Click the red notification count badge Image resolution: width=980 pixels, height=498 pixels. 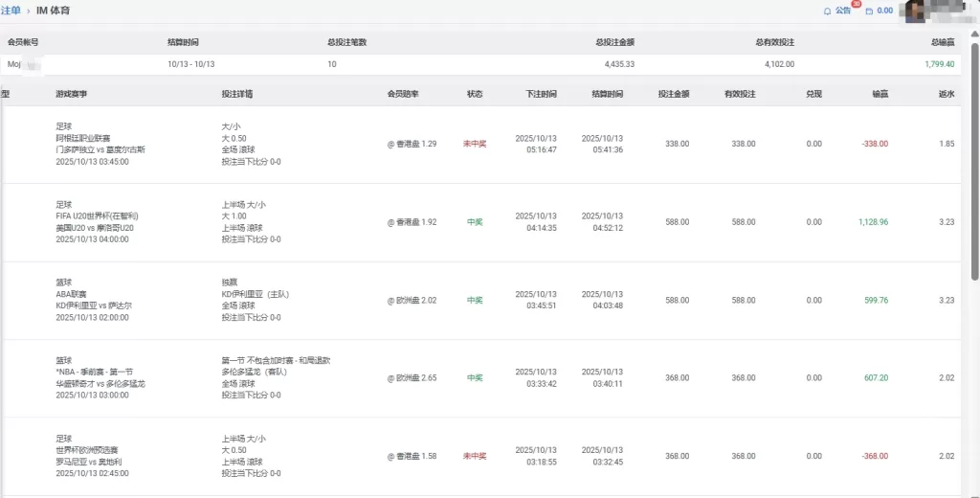coord(856,4)
